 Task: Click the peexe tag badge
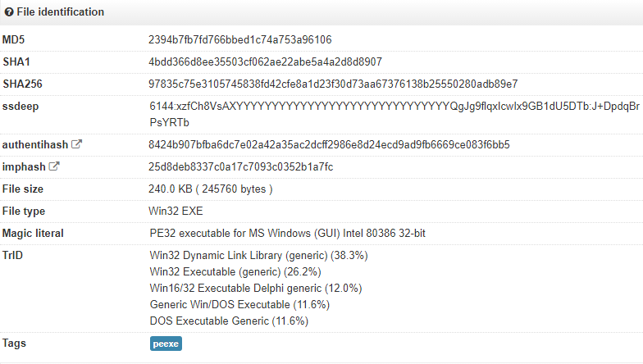(166, 344)
